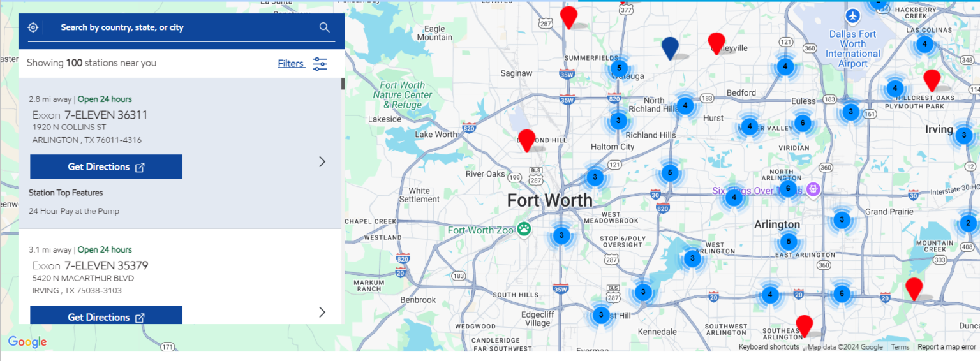Click the Fort Worth Zoo marker
This screenshot has height=361, width=980.
coord(524,229)
